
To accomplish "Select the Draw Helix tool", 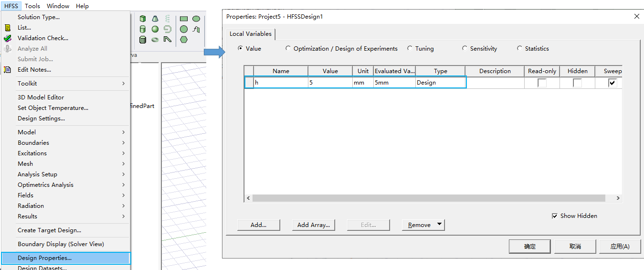I will [168, 19].
